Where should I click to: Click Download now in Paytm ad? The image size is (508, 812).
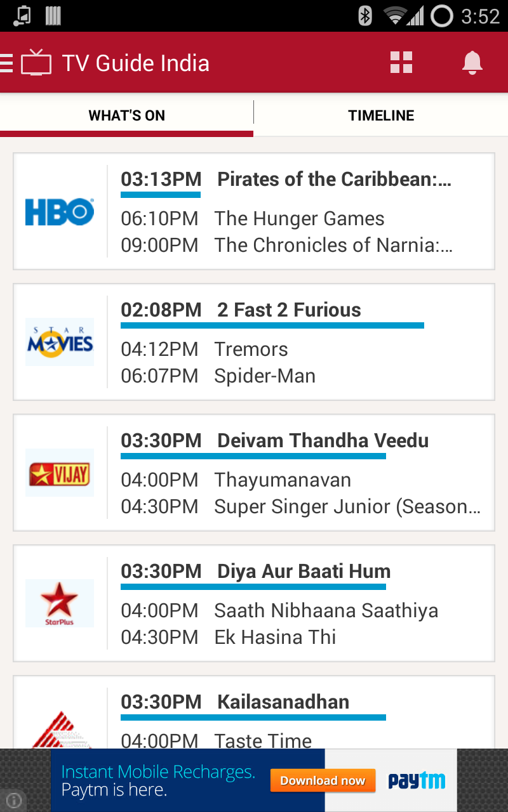323,780
